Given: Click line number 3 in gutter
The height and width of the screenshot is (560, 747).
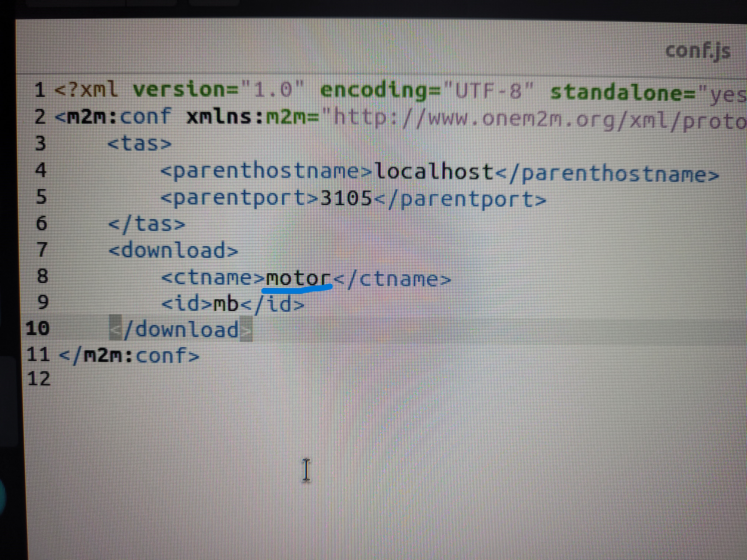Looking at the screenshot, I should [40, 143].
